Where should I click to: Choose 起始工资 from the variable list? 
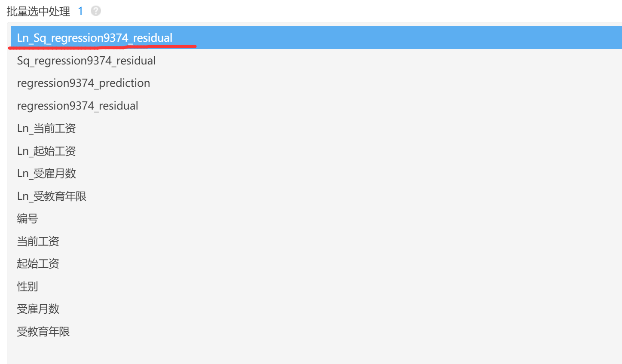click(38, 263)
